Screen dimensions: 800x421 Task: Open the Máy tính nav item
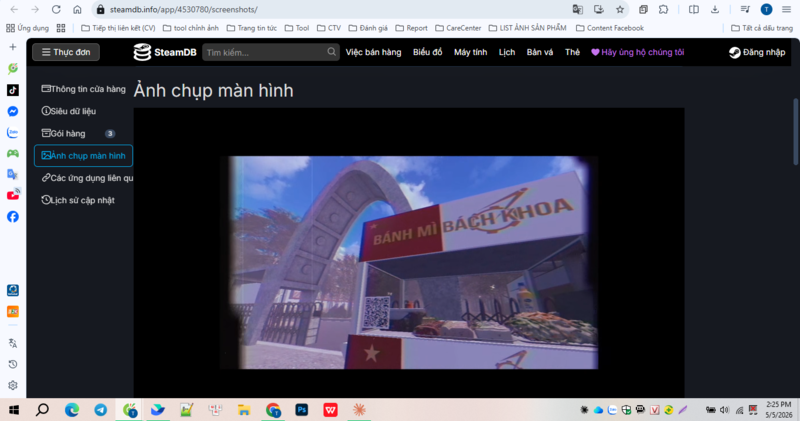470,52
